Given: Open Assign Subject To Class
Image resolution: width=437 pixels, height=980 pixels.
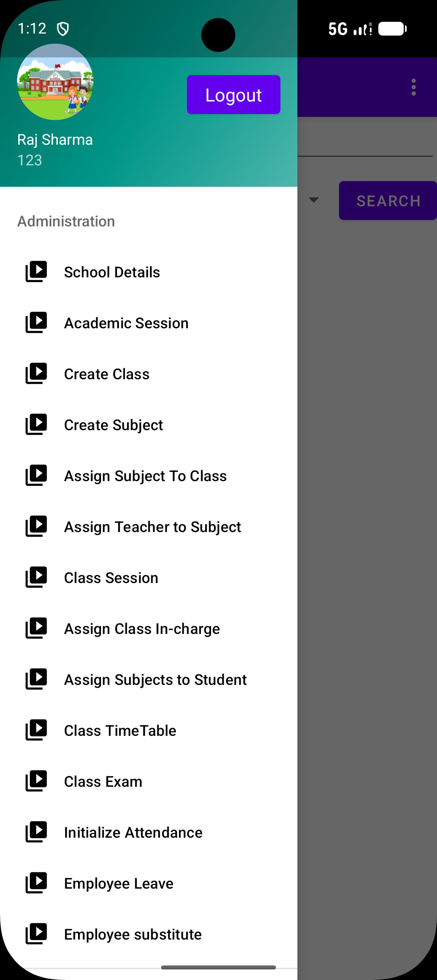Looking at the screenshot, I should coord(145,476).
